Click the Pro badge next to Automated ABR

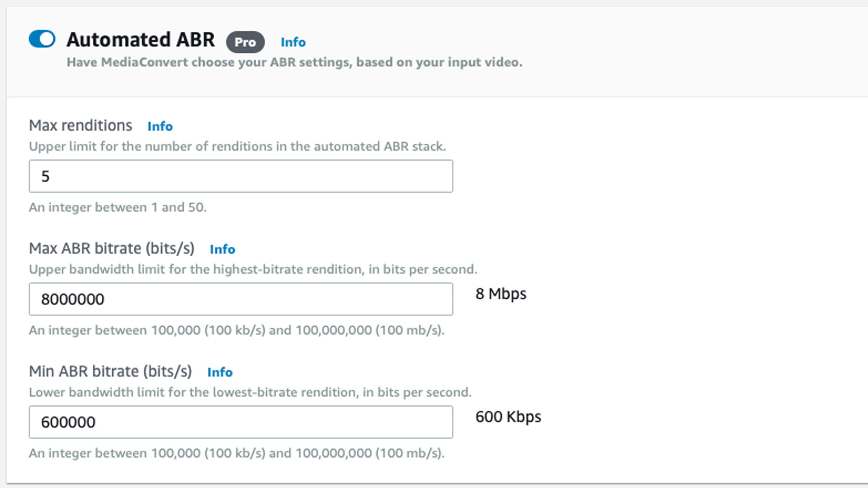245,42
